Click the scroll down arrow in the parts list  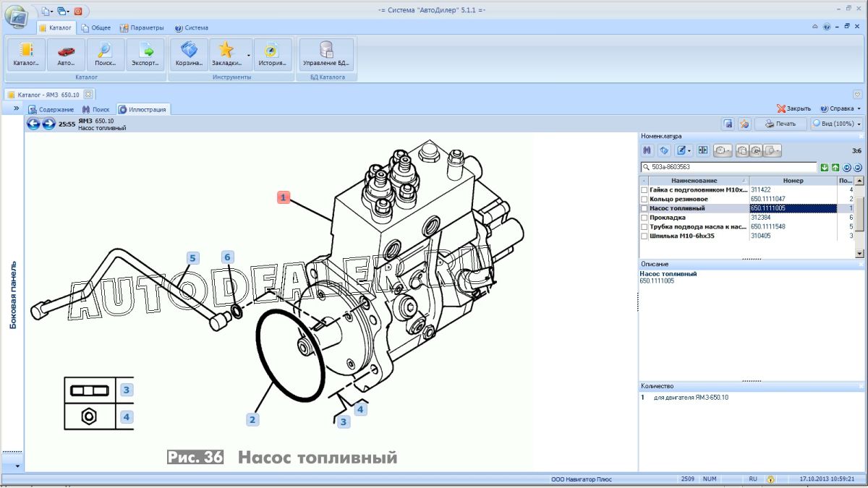(x=859, y=254)
